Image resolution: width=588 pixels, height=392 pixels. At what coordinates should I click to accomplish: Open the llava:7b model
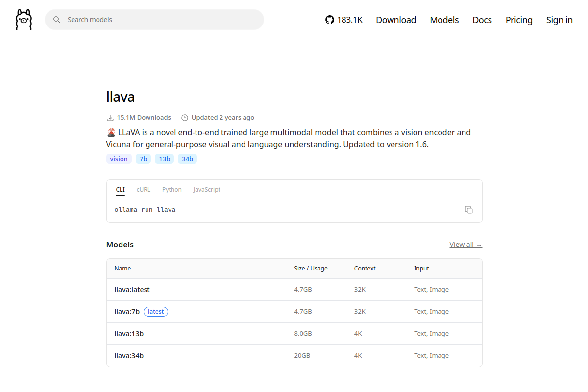pyautogui.click(x=127, y=312)
